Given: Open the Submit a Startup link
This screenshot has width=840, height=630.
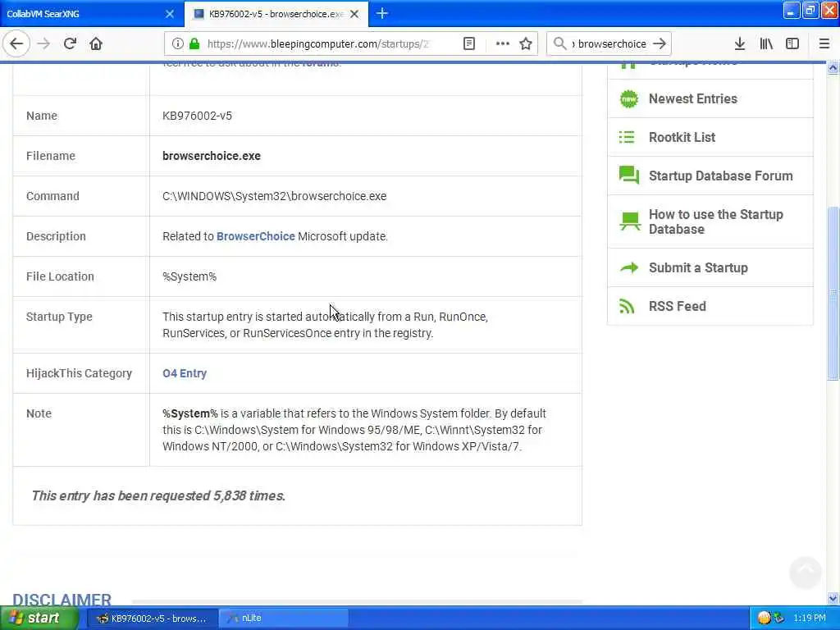Looking at the screenshot, I should tap(698, 268).
